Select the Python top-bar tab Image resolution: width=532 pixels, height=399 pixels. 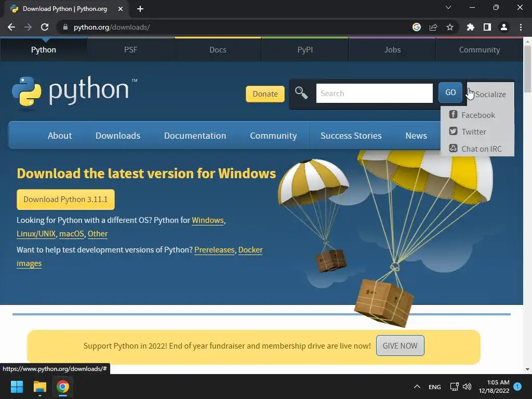(44, 49)
